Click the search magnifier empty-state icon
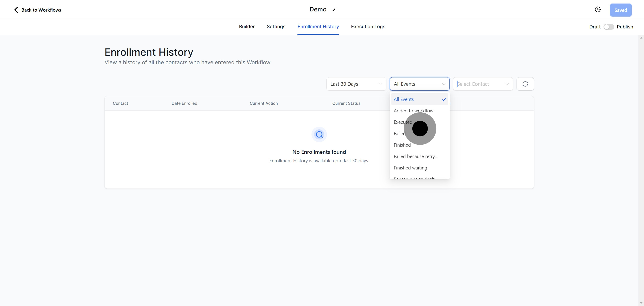This screenshot has width=644, height=306. pyautogui.click(x=319, y=135)
